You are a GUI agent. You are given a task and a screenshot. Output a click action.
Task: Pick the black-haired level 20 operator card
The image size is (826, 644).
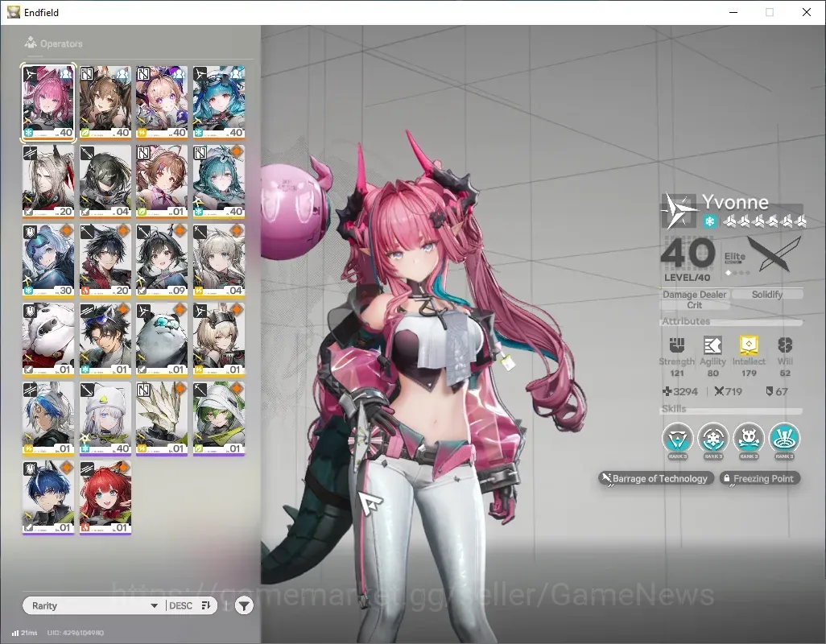coord(105,261)
